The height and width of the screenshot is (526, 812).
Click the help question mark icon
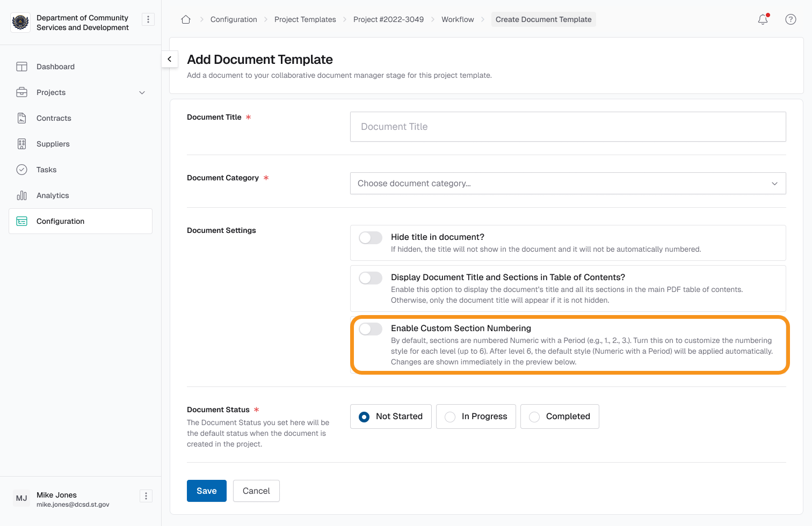(x=791, y=19)
